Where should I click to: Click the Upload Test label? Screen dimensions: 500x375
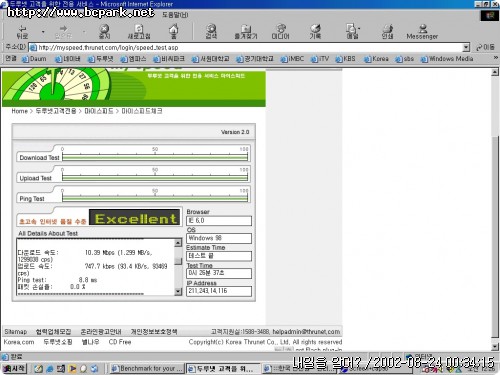pyautogui.click(x=35, y=178)
